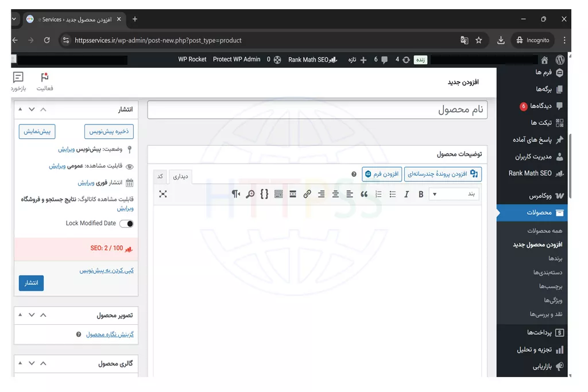Click the گزینش نگاره محصول link

pyautogui.click(x=110, y=335)
